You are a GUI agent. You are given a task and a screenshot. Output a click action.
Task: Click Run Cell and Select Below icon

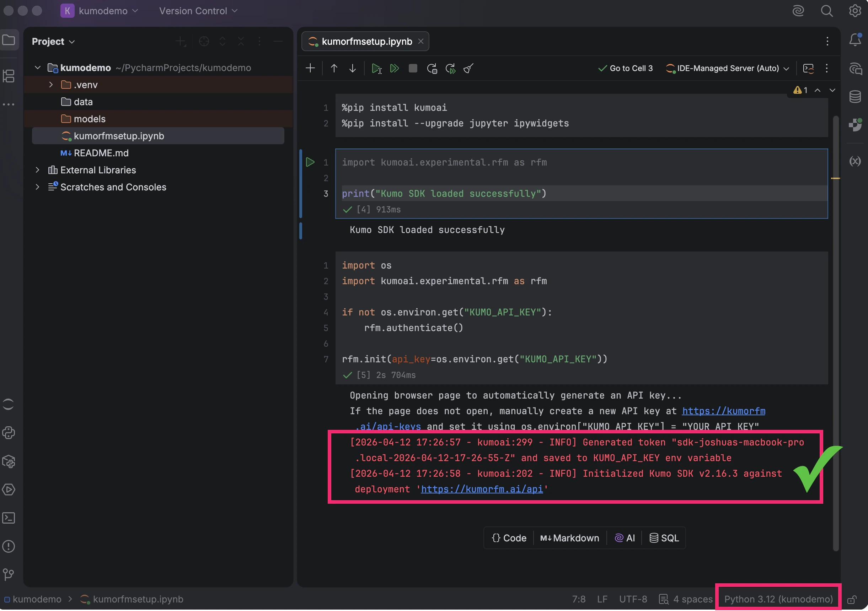[376, 69]
